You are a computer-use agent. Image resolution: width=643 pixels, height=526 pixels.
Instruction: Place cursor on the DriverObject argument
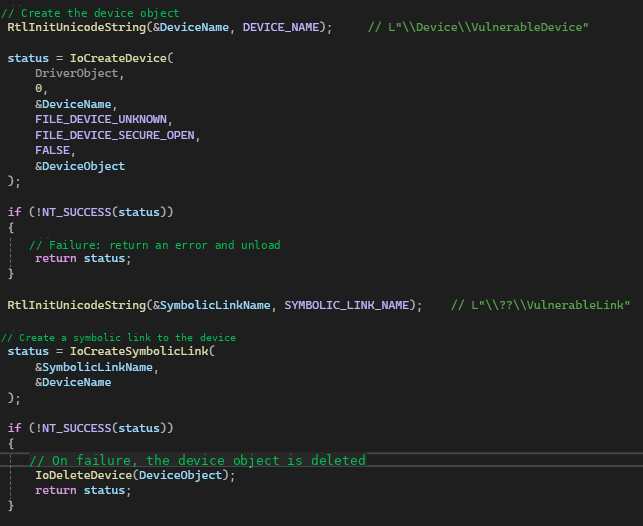[x=80, y=74]
